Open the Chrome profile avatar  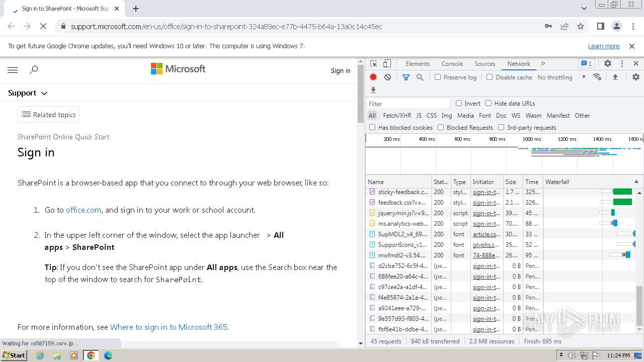point(617,27)
